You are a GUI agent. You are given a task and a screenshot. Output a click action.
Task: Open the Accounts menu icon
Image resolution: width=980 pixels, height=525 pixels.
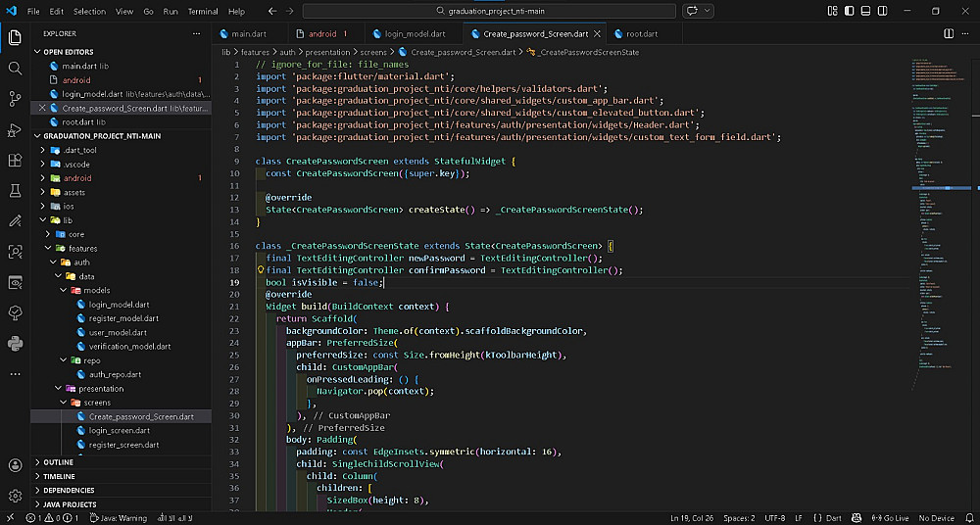point(15,466)
